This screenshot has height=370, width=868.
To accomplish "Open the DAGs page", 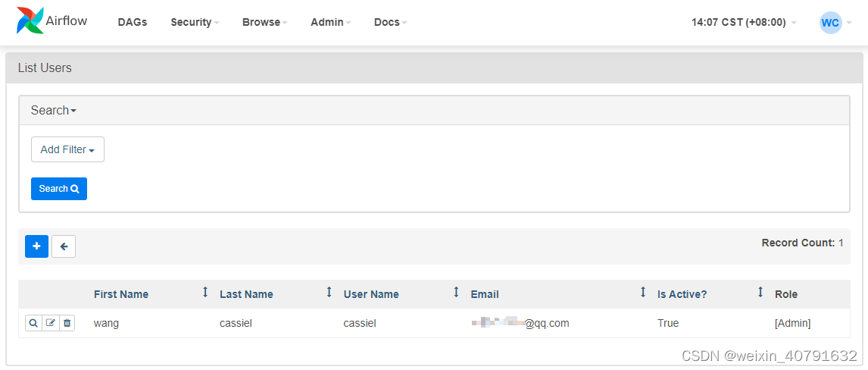I will [x=133, y=23].
